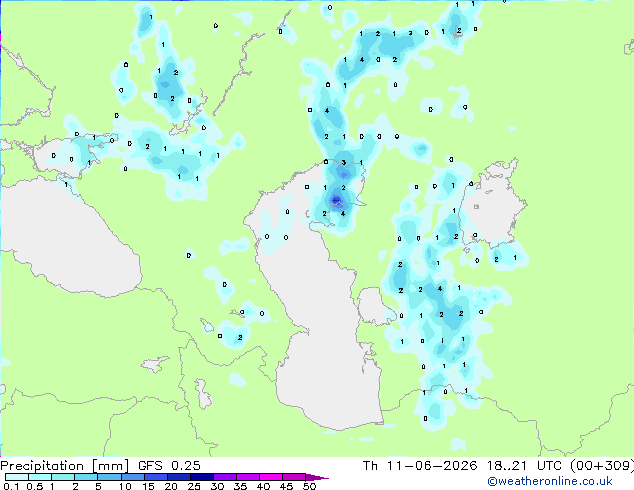Screen dimensions: 634x490
Task: Click the 'Precipitation' title text
Action: 42,466
